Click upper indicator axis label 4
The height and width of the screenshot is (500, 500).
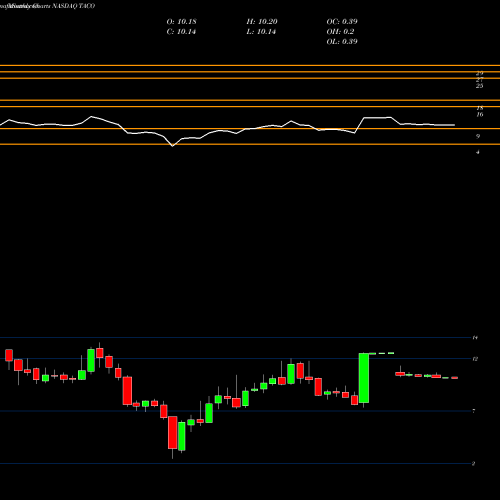tap(478, 152)
